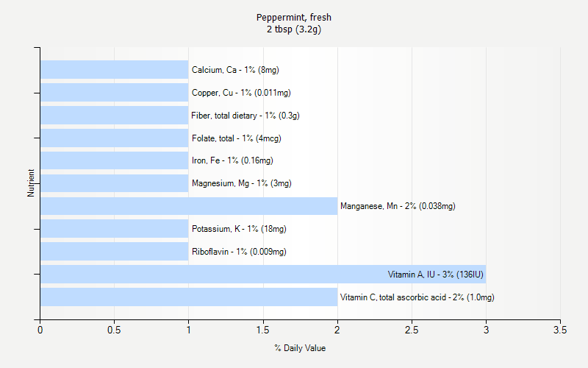Viewport: 588px width, 368px height.
Task: Select the 'Folate, total - 1% (4mcg)' label
Action: (236, 138)
